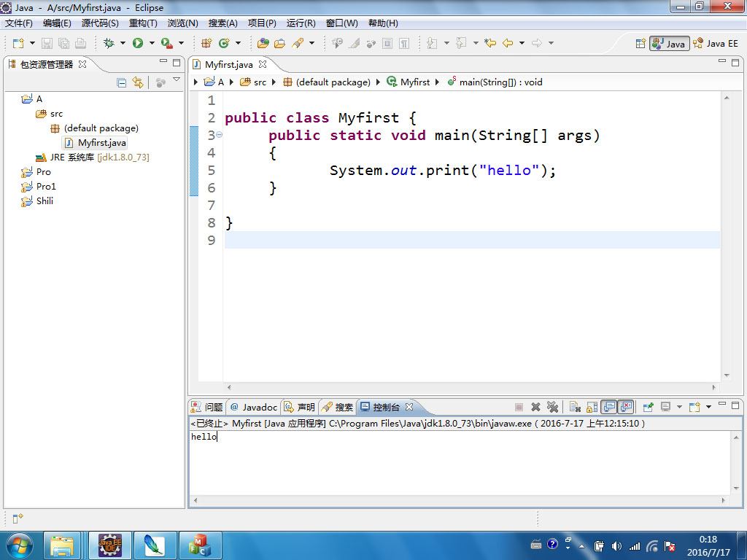
Task: Click the Search flashlight toolbar icon
Action: [298, 43]
